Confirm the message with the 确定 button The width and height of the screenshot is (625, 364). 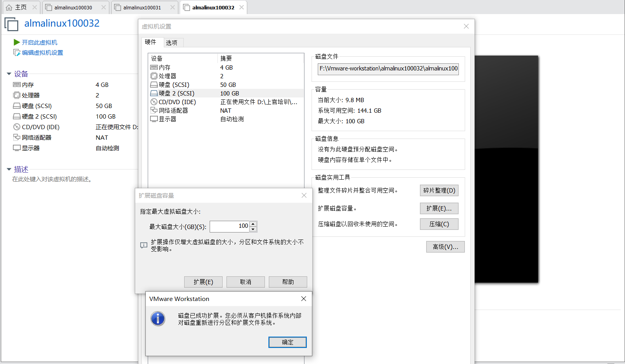point(288,342)
